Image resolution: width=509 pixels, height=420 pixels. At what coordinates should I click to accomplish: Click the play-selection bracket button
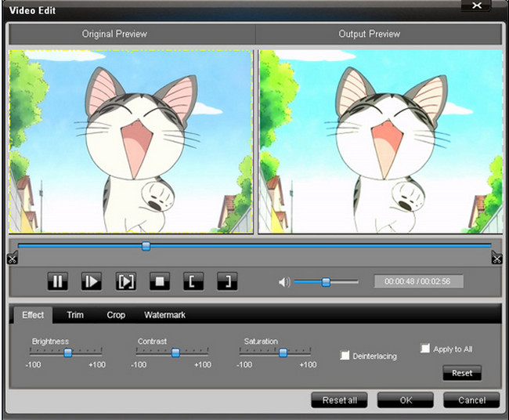[x=125, y=281]
